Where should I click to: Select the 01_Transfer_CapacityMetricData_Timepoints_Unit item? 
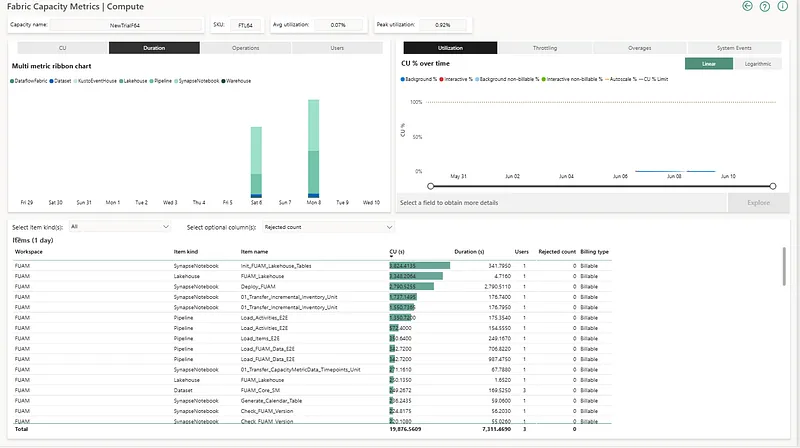[x=301, y=369]
